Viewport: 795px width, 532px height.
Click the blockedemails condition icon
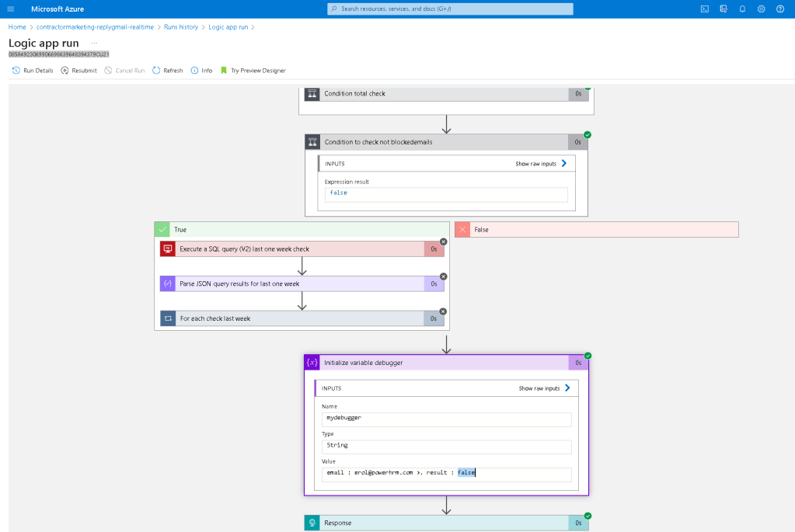coord(312,142)
